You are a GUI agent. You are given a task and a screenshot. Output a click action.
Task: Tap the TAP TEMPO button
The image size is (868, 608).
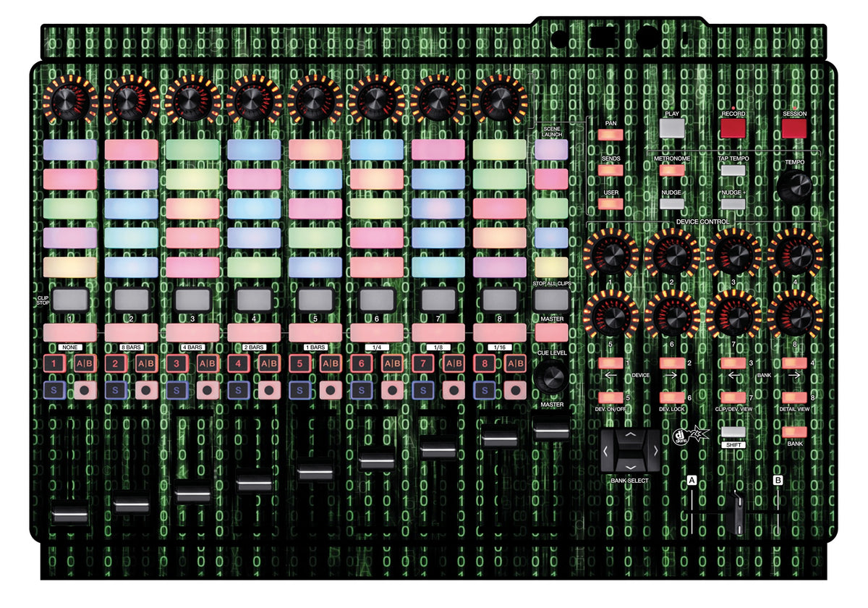(x=732, y=169)
